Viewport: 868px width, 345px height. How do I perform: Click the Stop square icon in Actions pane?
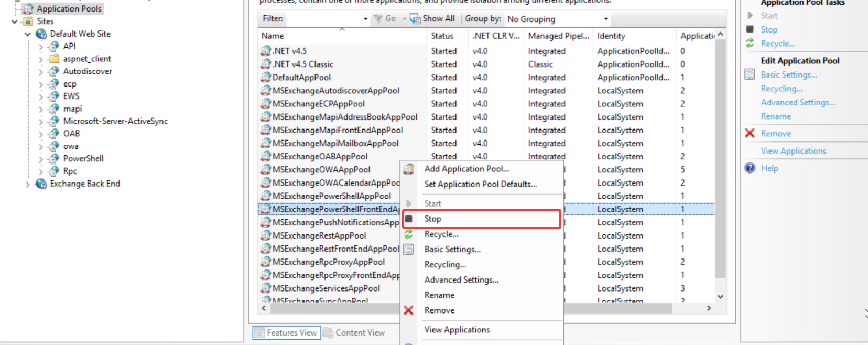(750, 29)
